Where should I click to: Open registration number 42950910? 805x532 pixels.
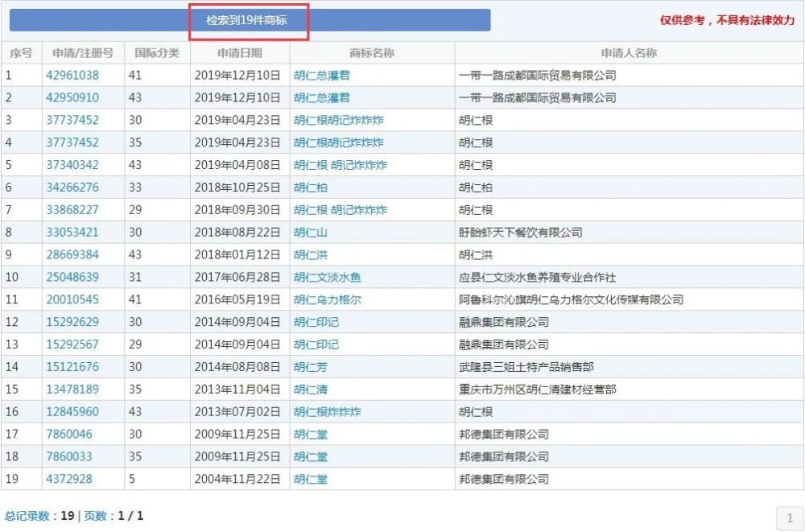[x=72, y=97]
